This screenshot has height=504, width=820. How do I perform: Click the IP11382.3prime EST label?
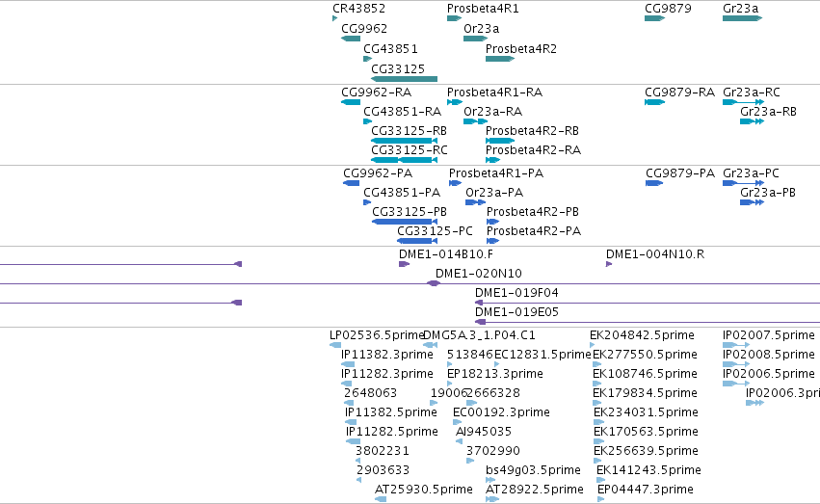point(387,355)
